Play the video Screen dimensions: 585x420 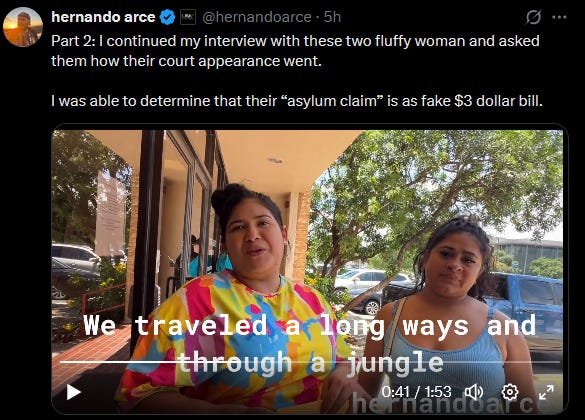tap(74, 392)
